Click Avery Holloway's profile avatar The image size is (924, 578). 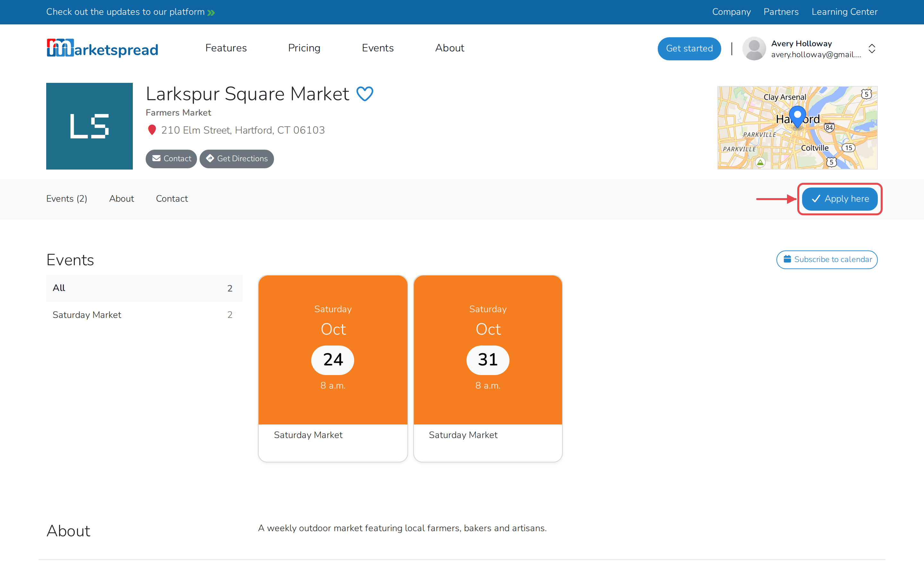(x=754, y=48)
